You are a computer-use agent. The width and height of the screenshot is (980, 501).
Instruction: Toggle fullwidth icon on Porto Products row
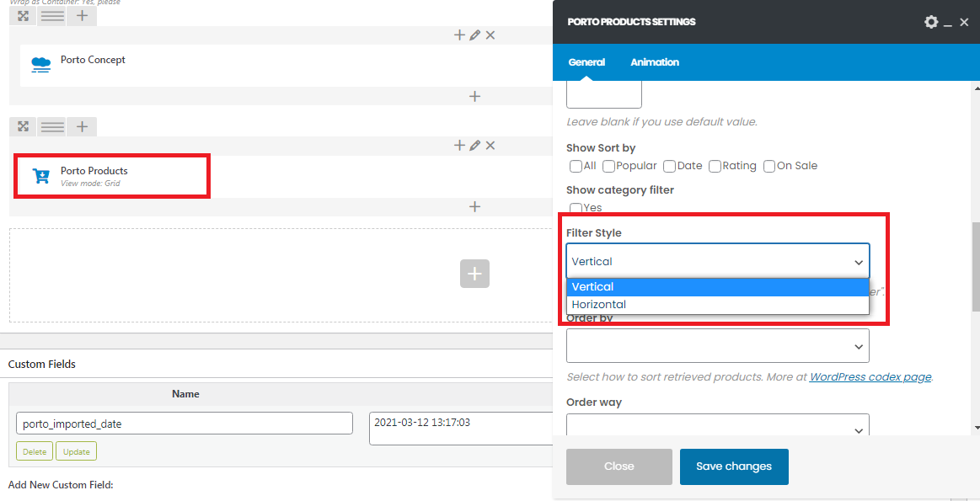coord(23,127)
